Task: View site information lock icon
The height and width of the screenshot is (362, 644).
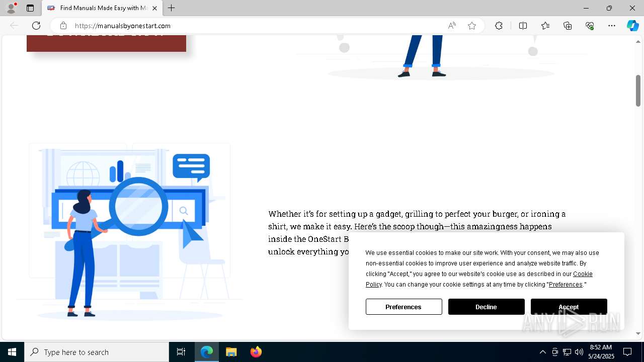Action: [63, 26]
